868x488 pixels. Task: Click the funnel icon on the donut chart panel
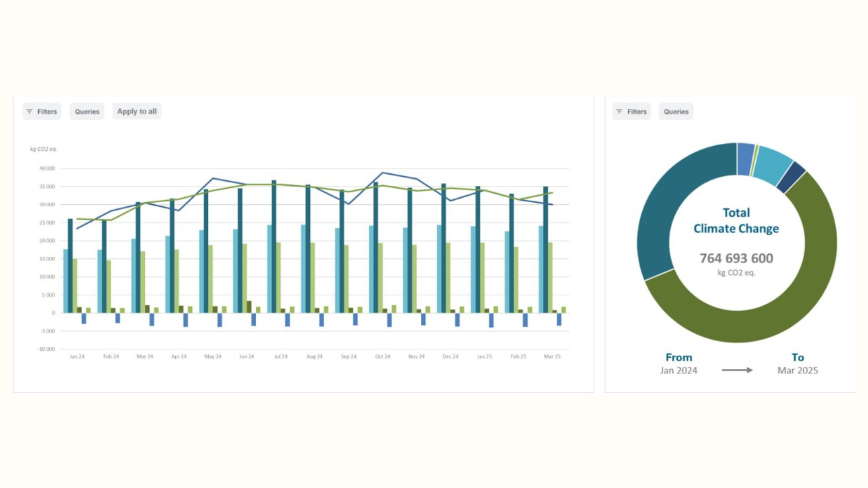click(x=619, y=112)
